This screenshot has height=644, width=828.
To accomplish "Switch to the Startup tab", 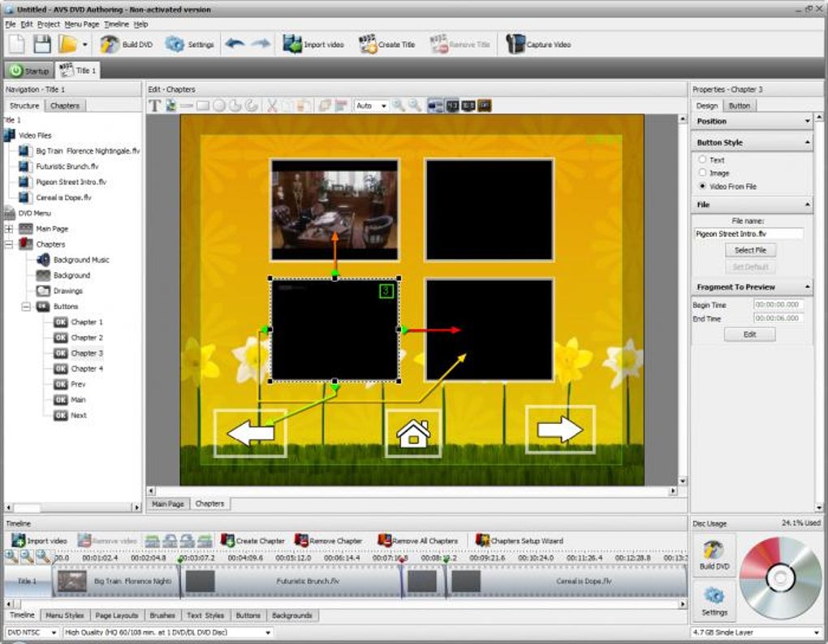I will (x=29, y=71).
